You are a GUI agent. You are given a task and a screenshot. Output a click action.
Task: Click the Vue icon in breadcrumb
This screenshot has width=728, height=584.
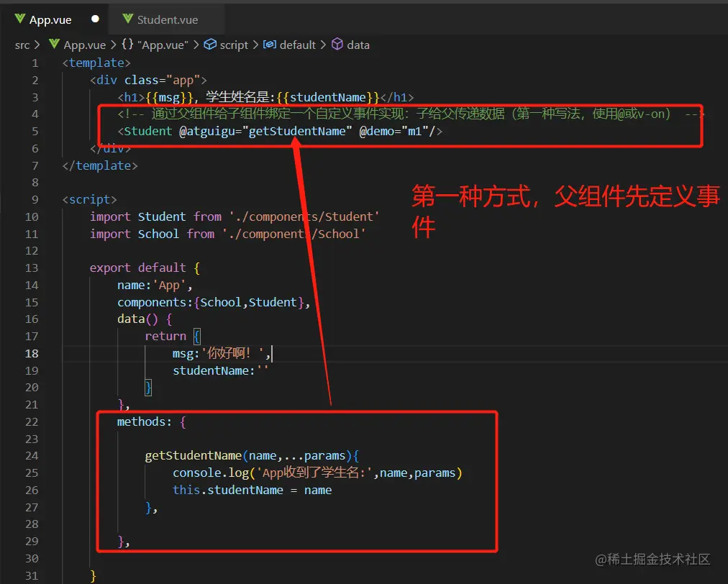55,44
